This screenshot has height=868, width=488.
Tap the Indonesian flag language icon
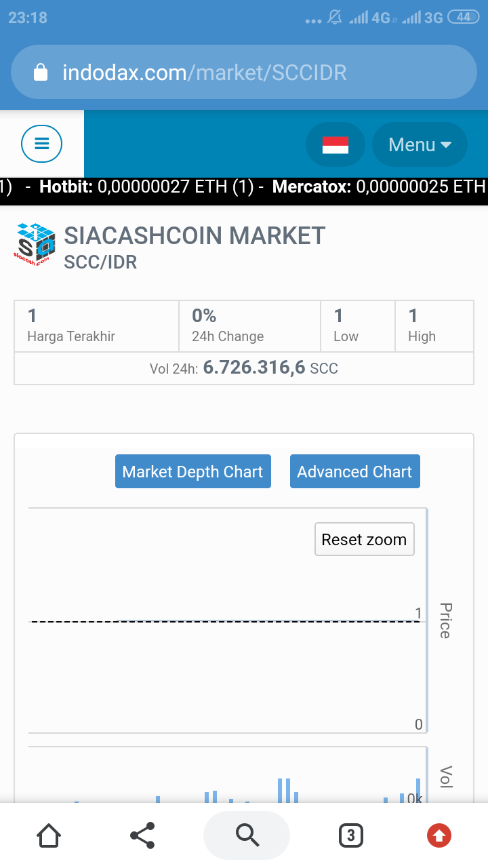pos(335,144)
